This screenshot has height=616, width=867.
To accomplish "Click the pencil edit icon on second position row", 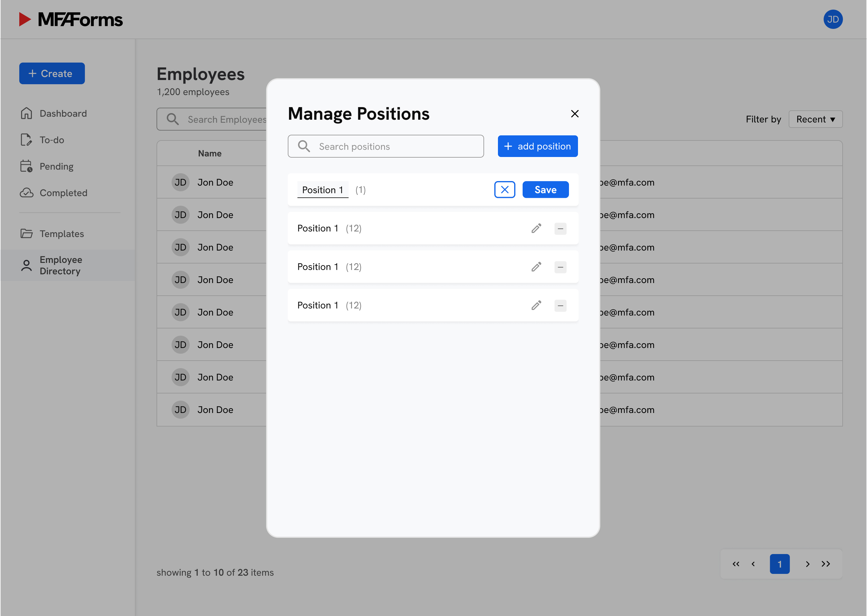I will (536, 228).
